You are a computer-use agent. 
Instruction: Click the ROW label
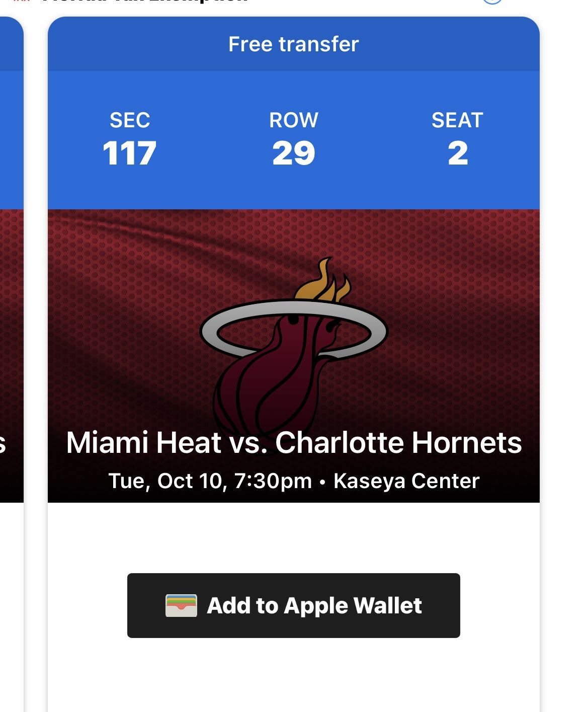tap(294, 120)
